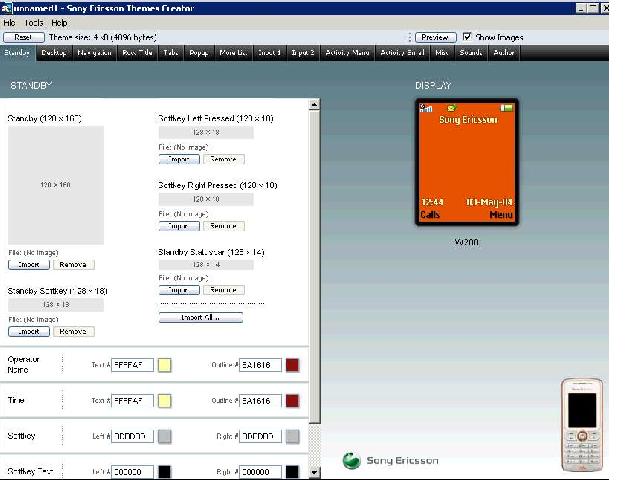Click the Preview button
This screenshot has width=640, height=480.
click(436, 37)
